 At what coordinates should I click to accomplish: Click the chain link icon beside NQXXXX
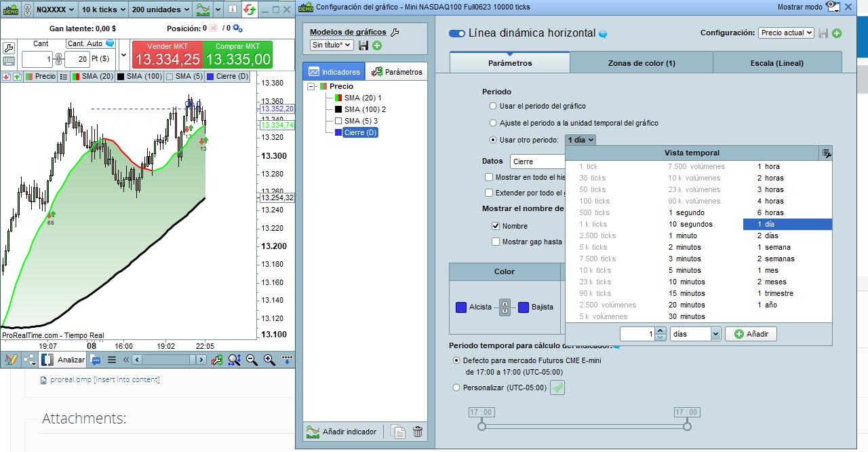[27, 10]
